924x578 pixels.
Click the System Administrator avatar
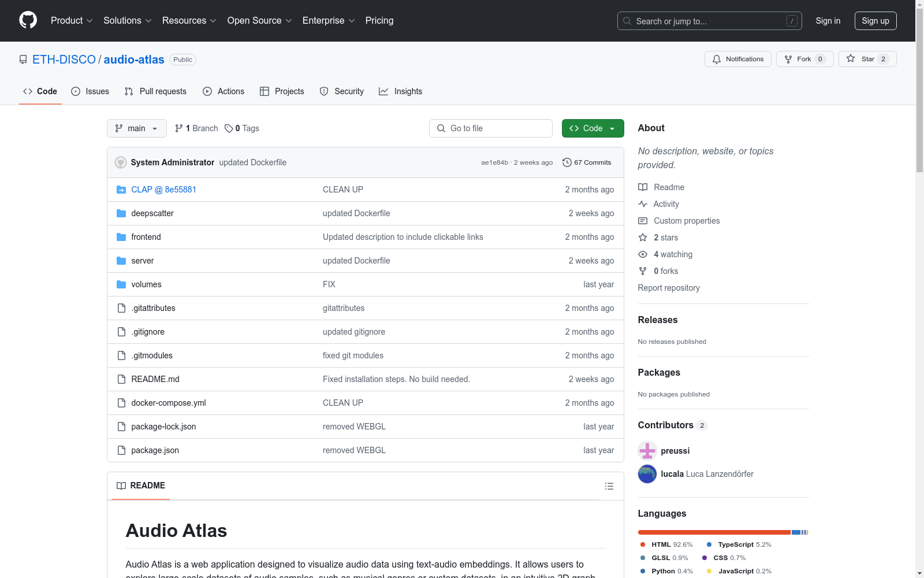pyautogui.click(x=121, y=162)
